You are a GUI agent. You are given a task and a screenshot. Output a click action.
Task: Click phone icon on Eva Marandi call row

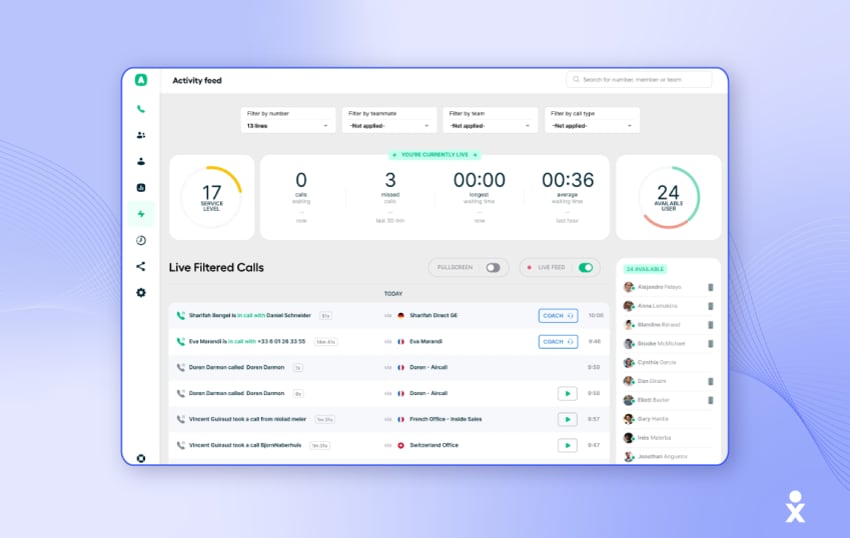coord(181,342)
